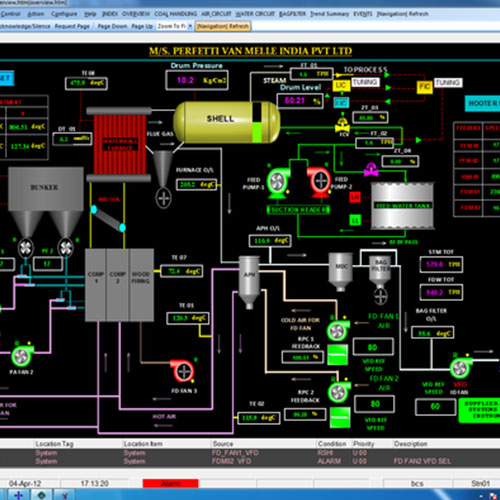Viewport: 500px width, 500px height.
Task: Click FD FAN 1 VFD ref speed field
Action: (x=373, y=347)
